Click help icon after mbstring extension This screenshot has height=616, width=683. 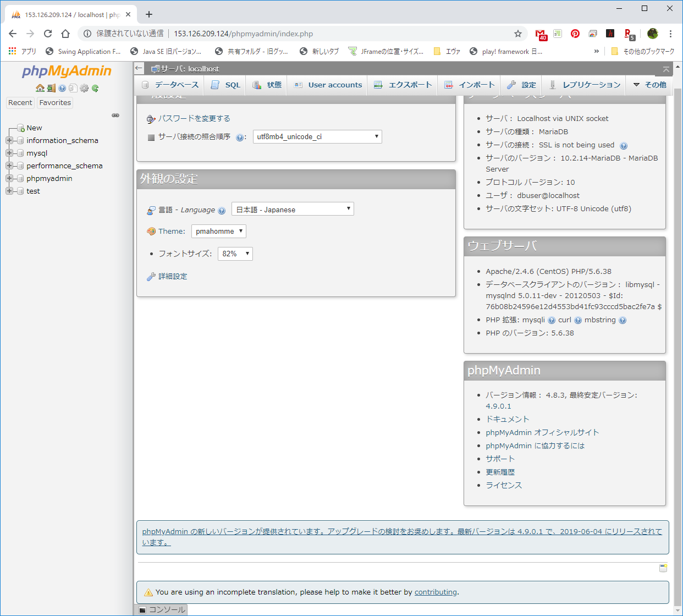coord(623,321)
